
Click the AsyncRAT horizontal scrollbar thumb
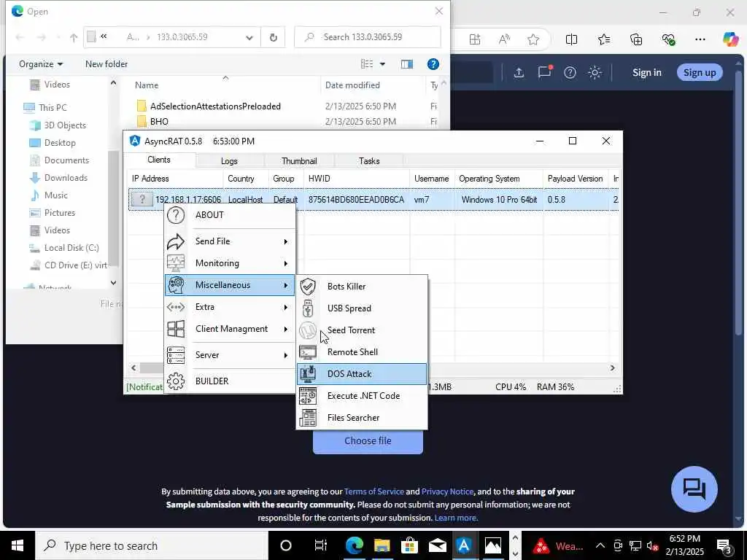[x=152, y=367]
